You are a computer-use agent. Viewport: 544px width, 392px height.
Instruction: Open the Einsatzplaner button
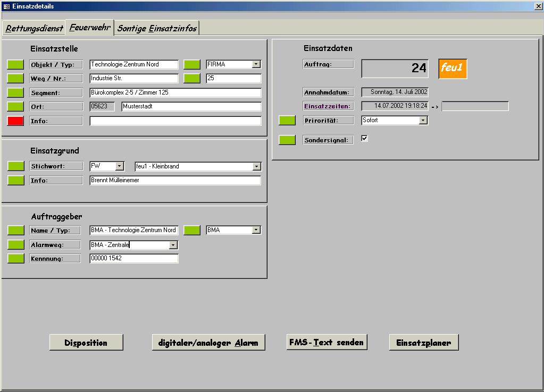coord(423,343)
